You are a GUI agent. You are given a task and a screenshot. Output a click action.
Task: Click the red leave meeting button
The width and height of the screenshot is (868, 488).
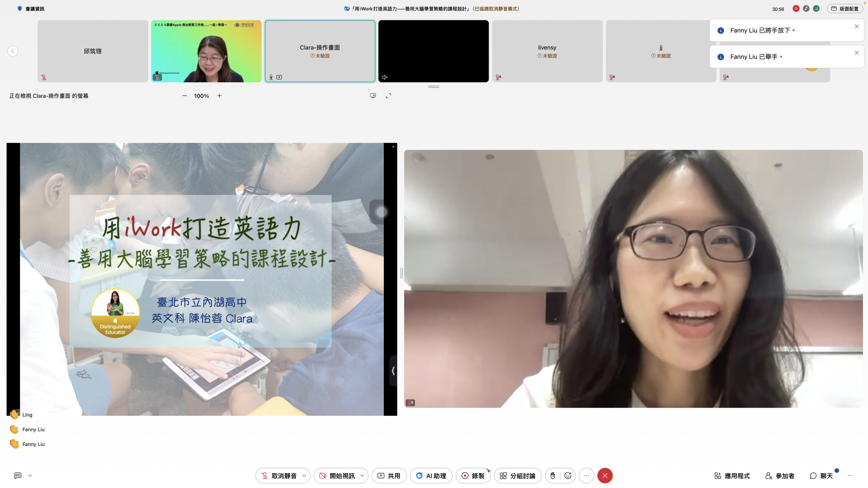[605, 476]
